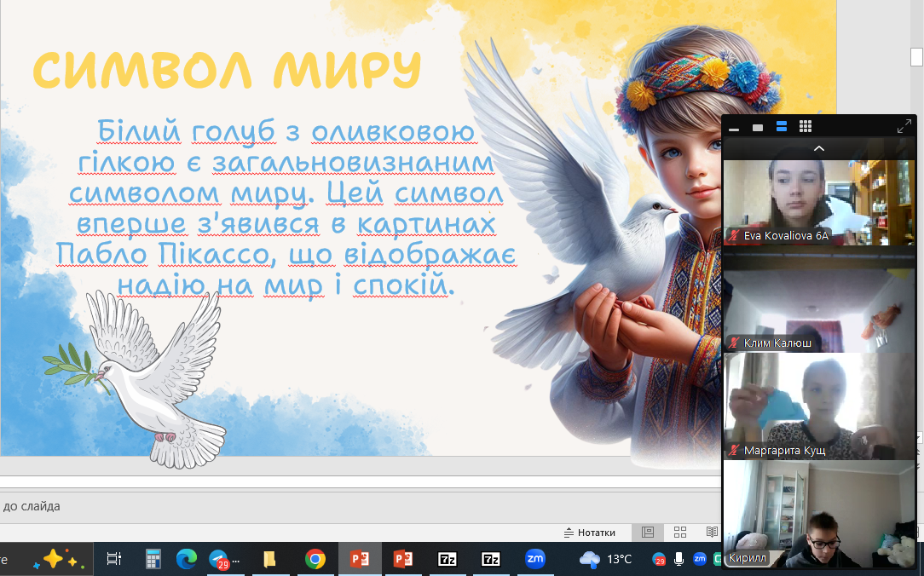Click the microphone icon in system tray

point(679,559)
